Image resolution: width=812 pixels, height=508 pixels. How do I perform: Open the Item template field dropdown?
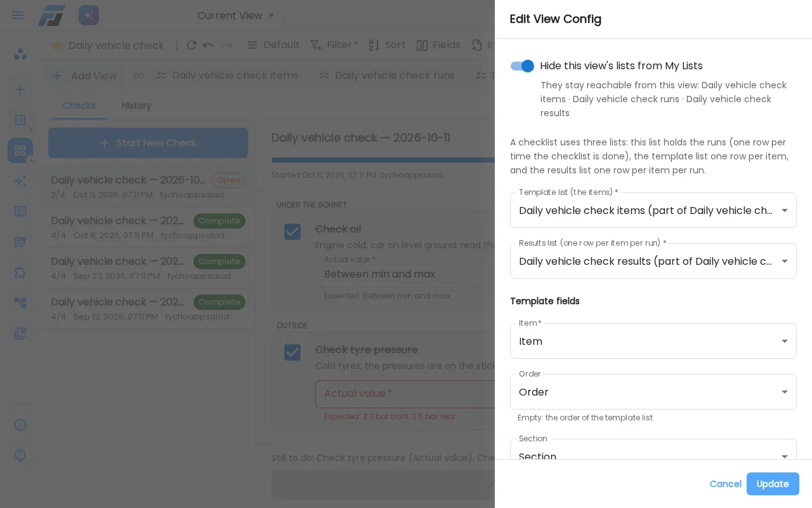coord(653,341)
